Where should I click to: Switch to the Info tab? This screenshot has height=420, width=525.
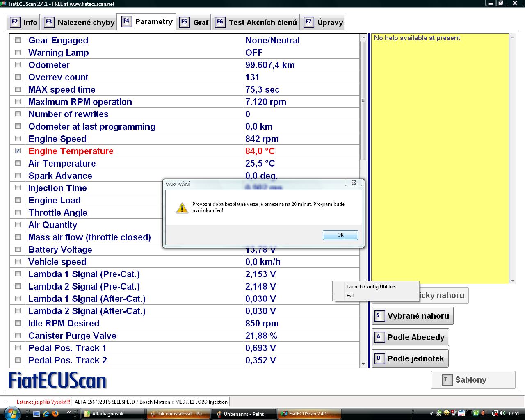click(24, 22)
